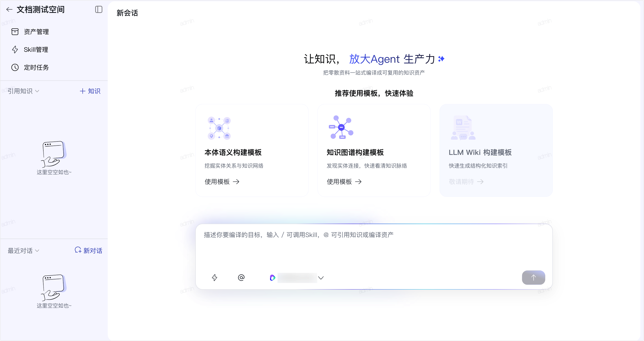Image resolution: width=644 pixels, height=341 pixels.
Task: Send the message with the up-arrow button
Action: pyautogui.click(x=533, y=278)
